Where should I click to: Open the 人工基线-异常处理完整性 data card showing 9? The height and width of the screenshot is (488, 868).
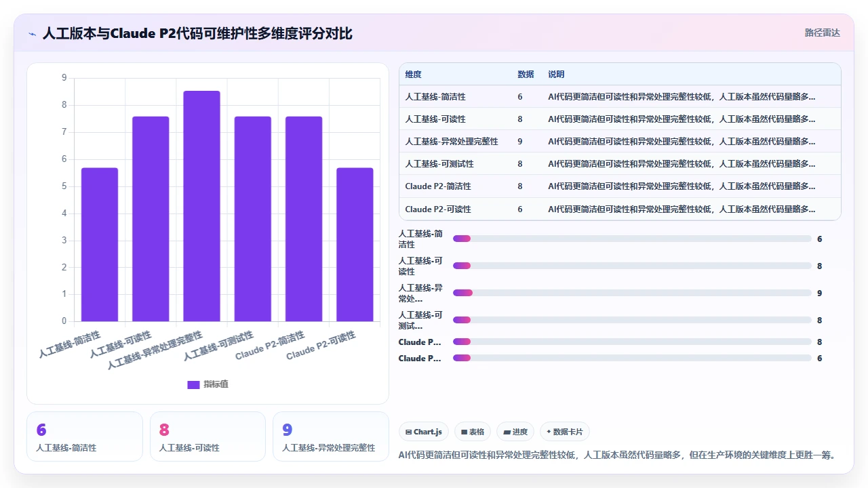331,436
